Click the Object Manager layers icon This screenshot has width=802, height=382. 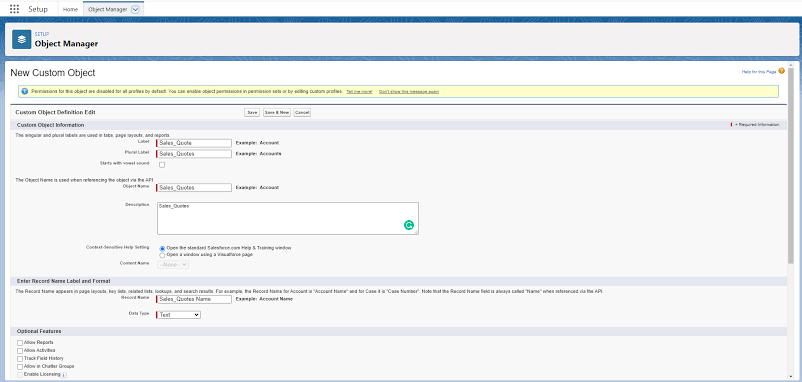click(21, 39)
